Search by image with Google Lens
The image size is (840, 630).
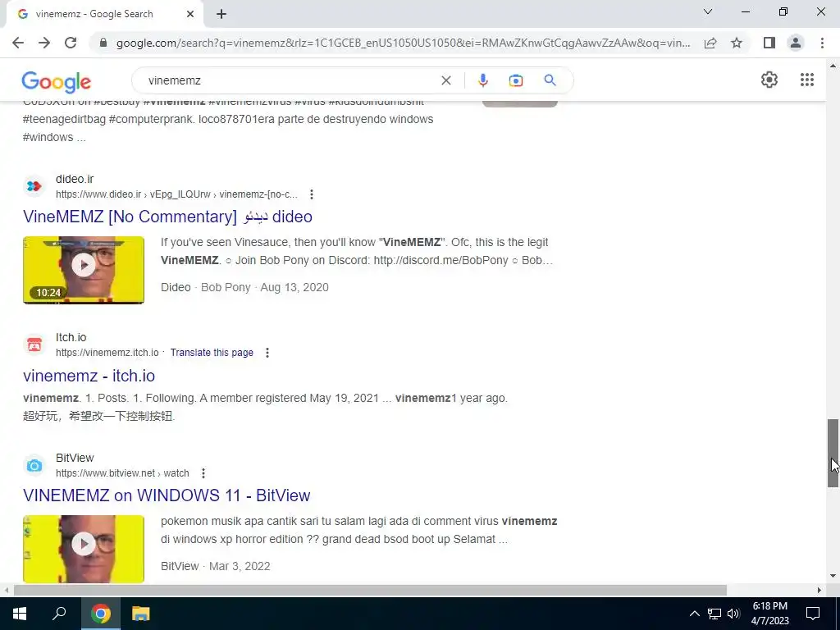[x=516, y=80]
